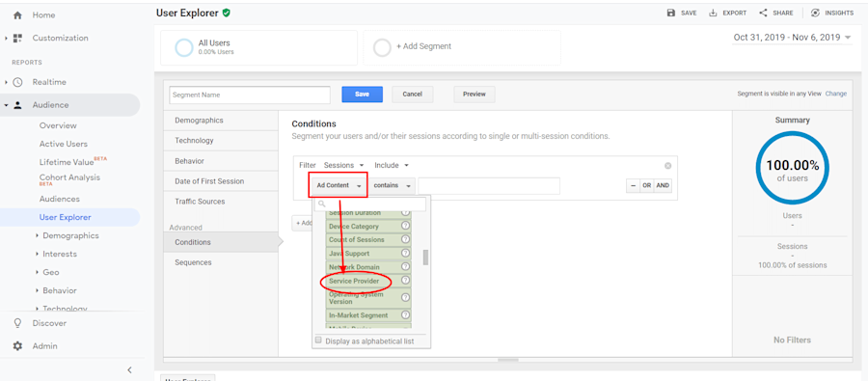Click the Preview button

point(475,95)
